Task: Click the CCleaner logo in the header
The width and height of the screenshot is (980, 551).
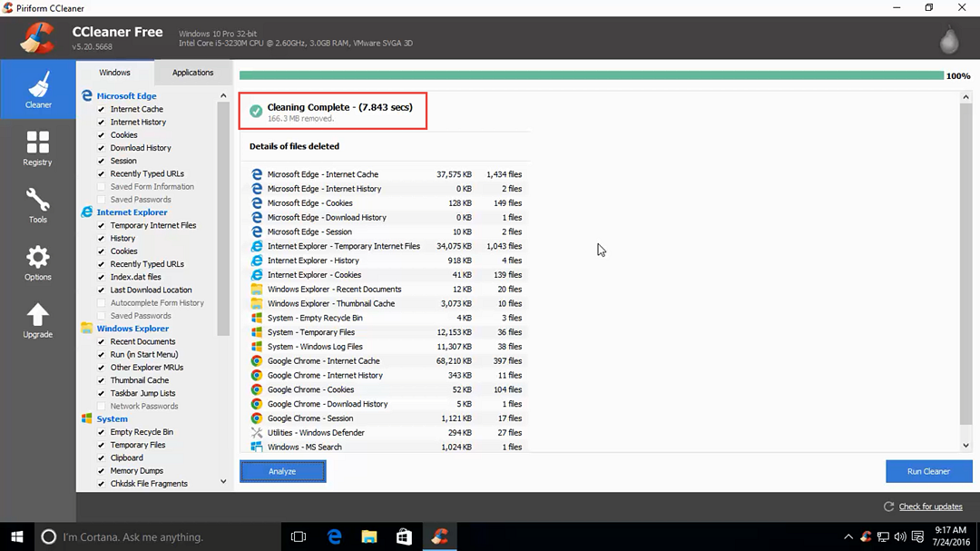Action: 37,38
